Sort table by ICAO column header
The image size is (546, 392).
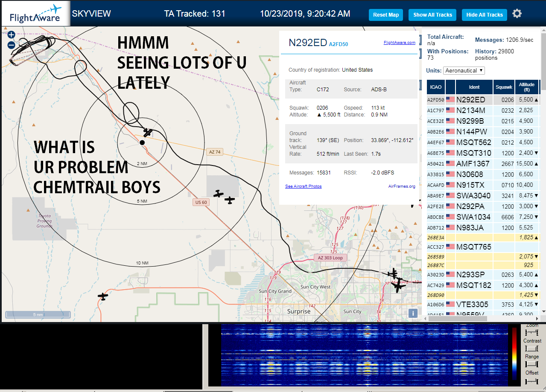(436, 87)
